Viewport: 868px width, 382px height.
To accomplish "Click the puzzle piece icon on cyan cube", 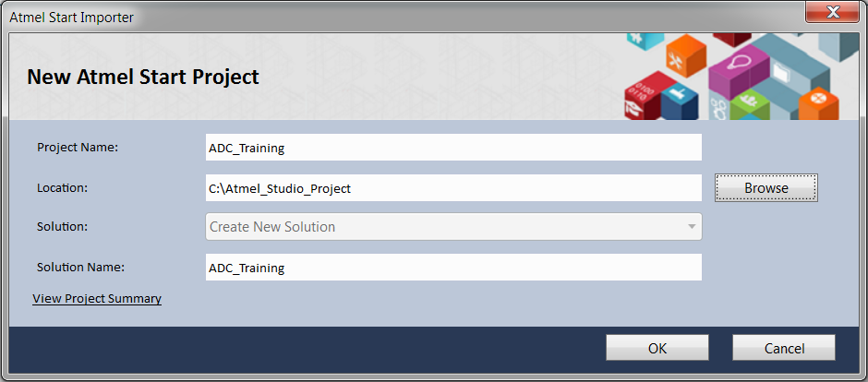I will [636, 38].
